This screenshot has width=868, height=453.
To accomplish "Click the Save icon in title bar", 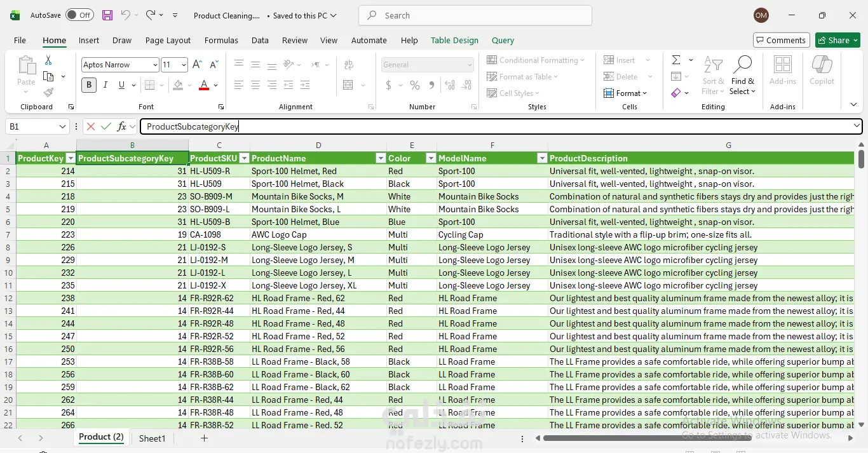I will pos(107,15).
